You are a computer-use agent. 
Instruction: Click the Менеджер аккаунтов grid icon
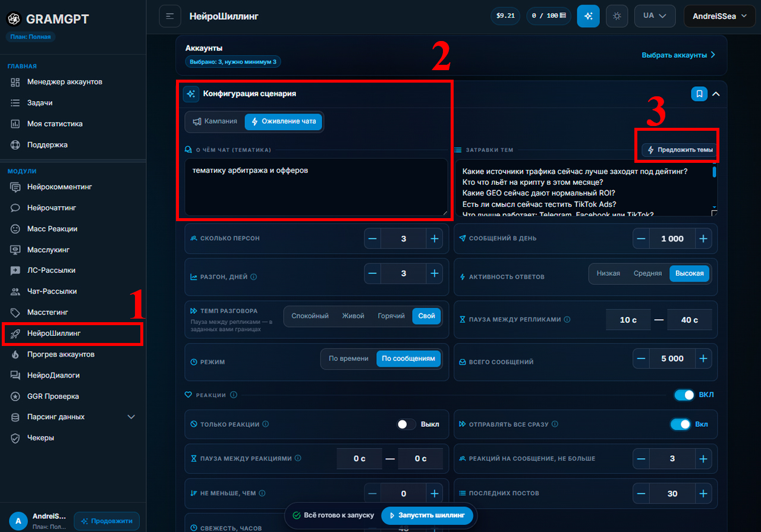point(15,82)
